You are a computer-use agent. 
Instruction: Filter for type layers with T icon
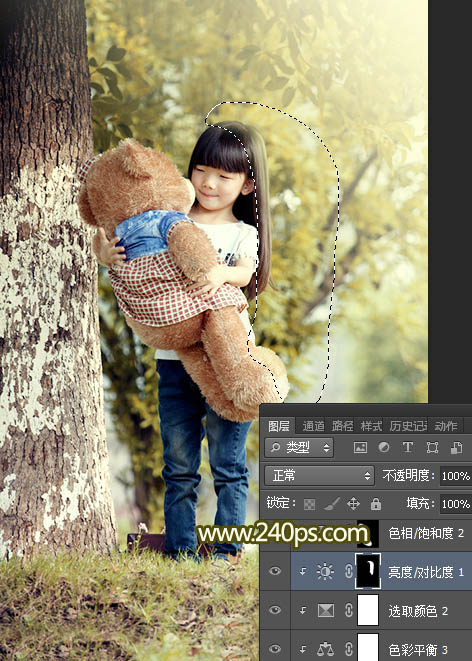tap(408, 447)
